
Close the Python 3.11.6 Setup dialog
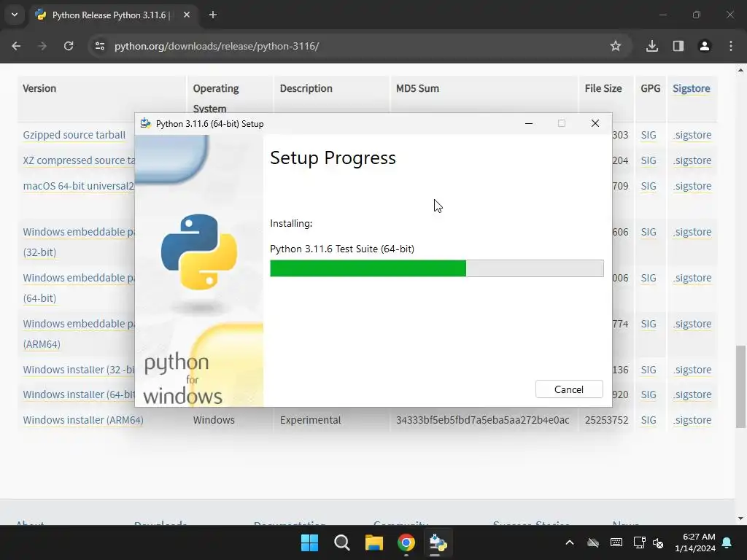coord(595,123)
